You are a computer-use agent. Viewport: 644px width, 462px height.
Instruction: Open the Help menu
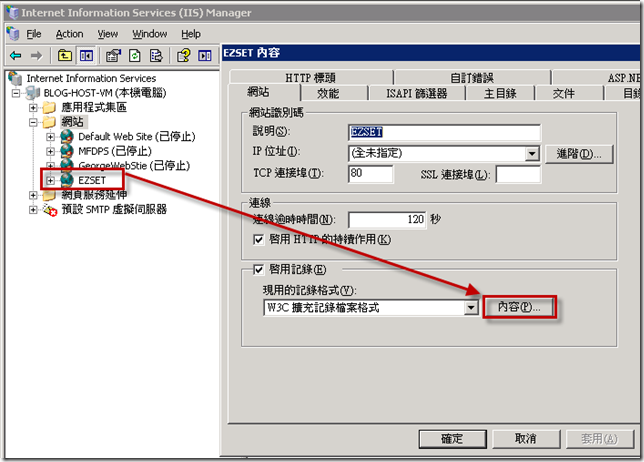click(191, 34)
